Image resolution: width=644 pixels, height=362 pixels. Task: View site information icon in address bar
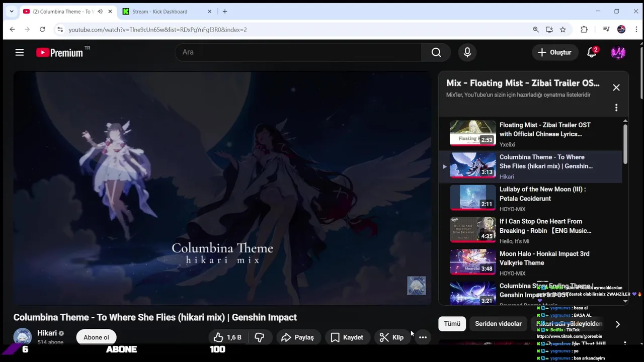60,30
